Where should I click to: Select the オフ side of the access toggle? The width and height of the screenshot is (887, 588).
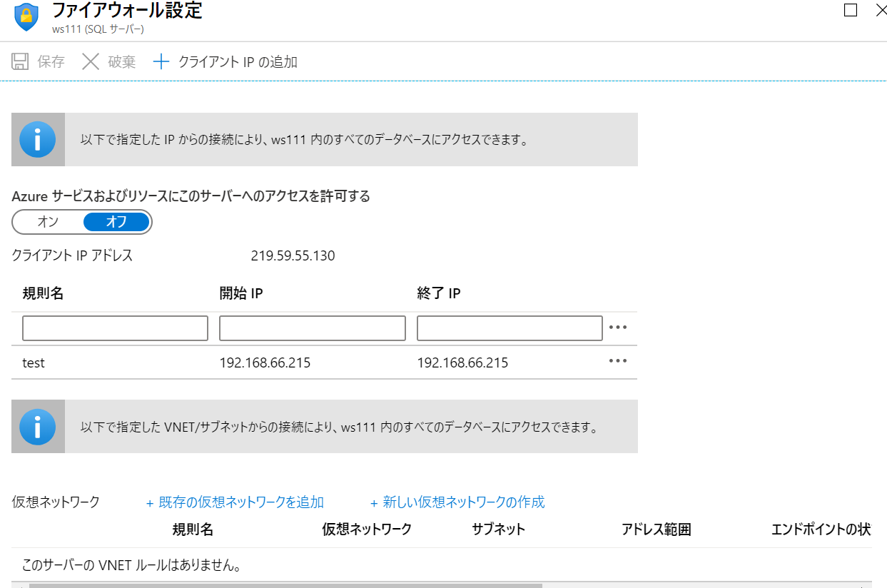point(116,222)
